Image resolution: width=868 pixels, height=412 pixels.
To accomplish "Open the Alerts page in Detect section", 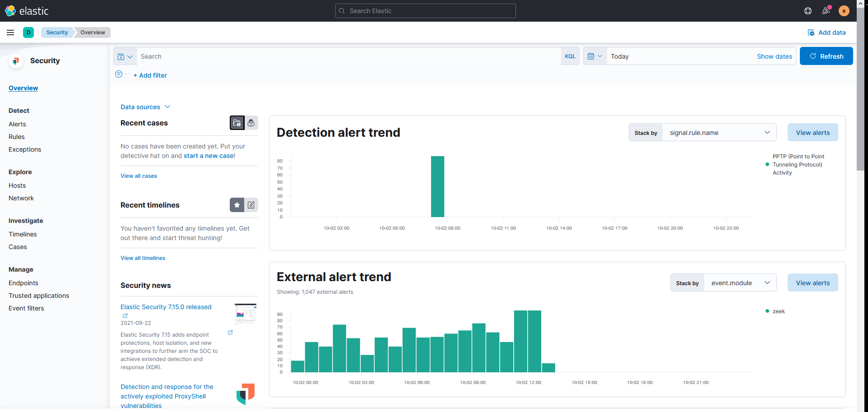I will pos(17,124).
